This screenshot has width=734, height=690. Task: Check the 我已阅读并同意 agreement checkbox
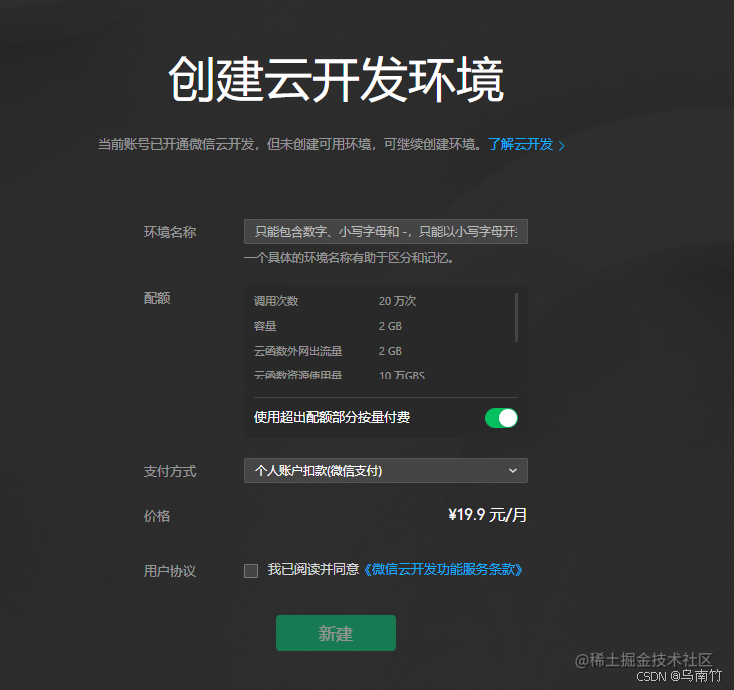pyautogui.click(x=251, y=571)
